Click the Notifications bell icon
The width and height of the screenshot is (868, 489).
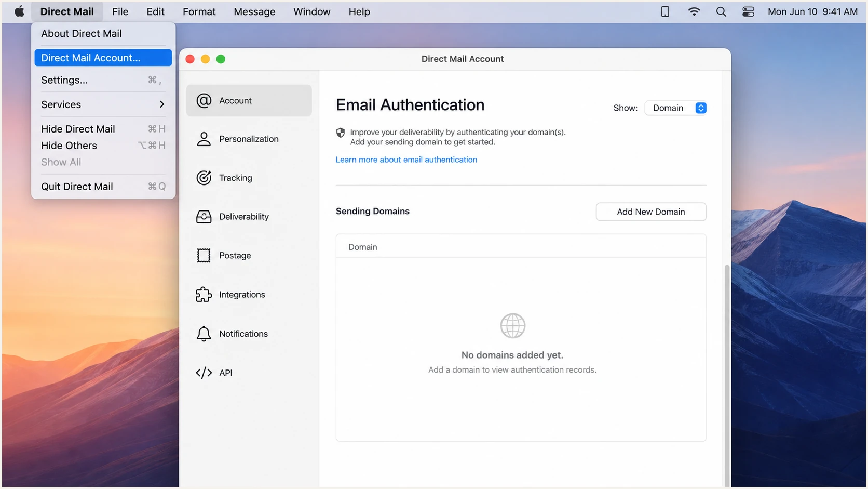(204, 334)
